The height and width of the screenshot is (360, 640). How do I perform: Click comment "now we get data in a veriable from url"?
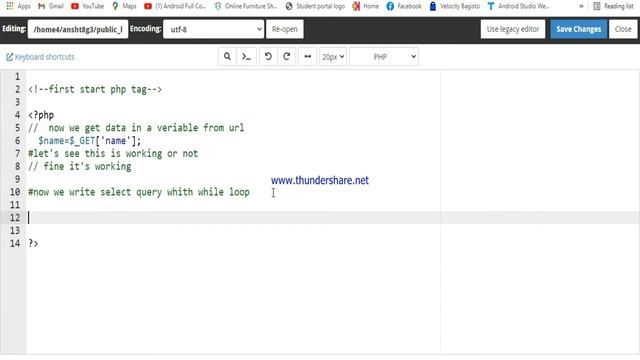pos(146,128)
